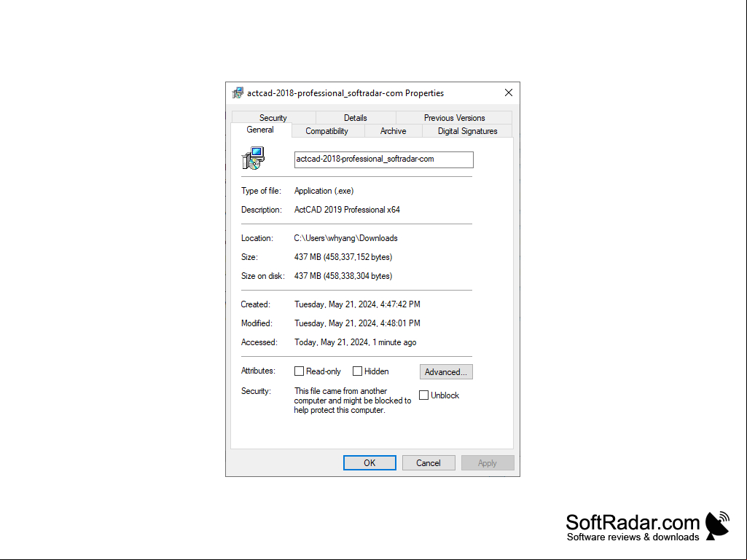Check the Unblock security checkbox

tap(423, 395)
